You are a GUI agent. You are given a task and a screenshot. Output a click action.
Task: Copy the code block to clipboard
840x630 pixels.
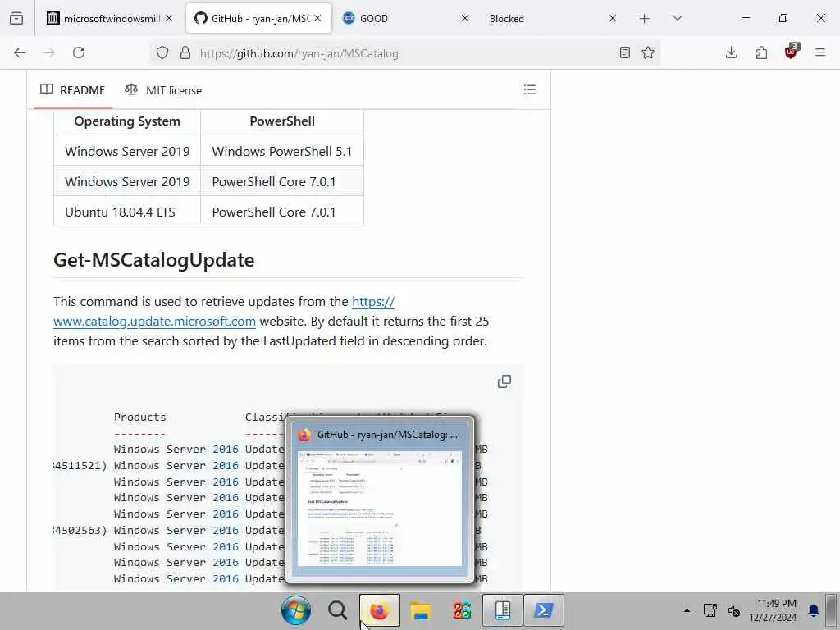504,381
